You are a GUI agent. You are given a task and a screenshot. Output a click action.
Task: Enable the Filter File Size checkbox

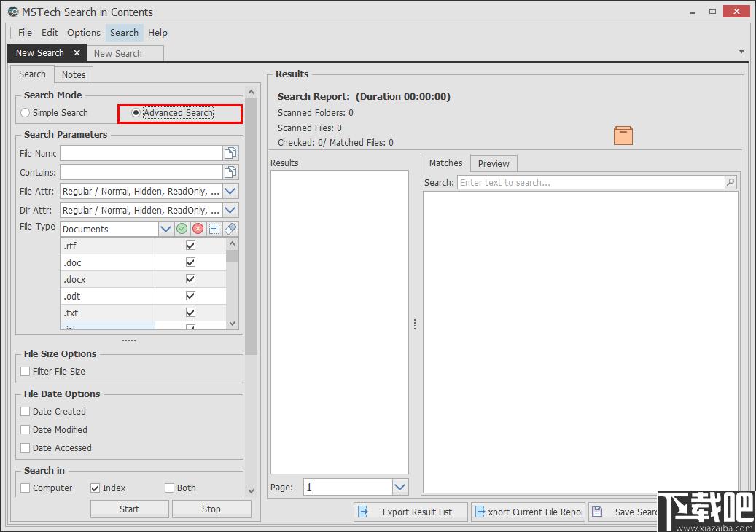point(26,372)
